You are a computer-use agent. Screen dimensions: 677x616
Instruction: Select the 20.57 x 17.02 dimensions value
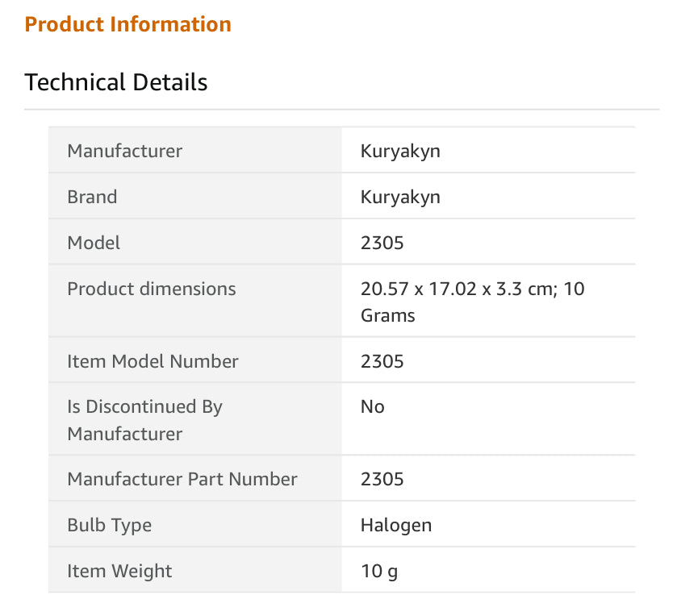[472, 302]
